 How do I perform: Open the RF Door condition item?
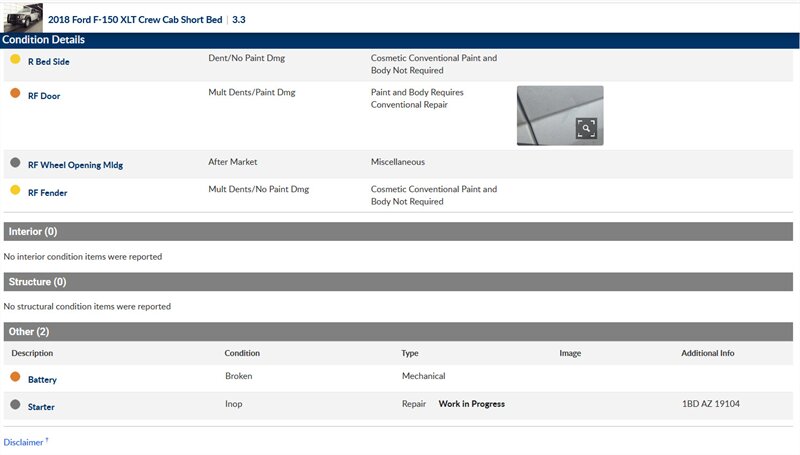44,96
